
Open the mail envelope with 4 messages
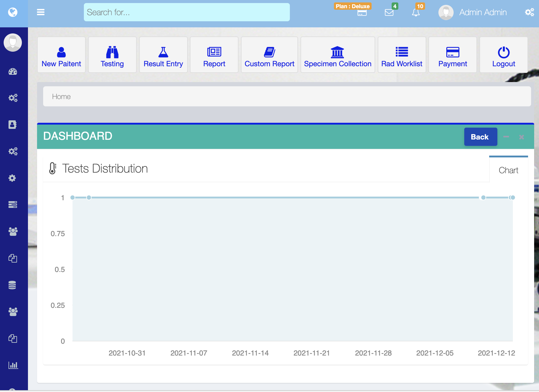(x=389, y=12)
